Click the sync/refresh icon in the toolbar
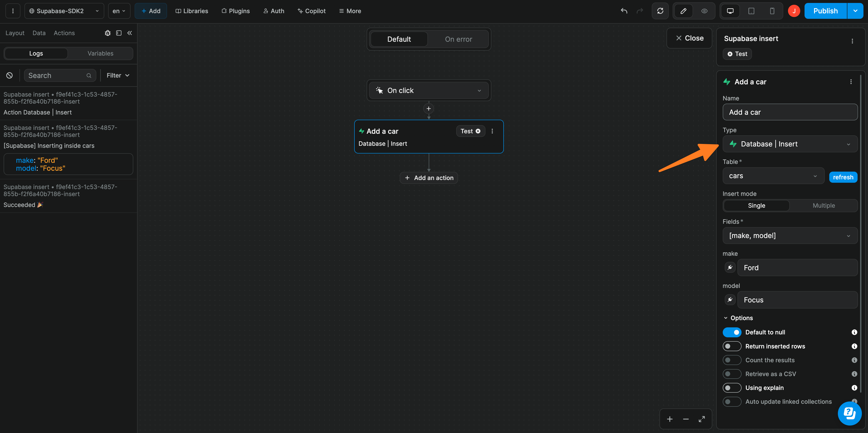This screenshot has width=868, height=433. click(660, 11)
